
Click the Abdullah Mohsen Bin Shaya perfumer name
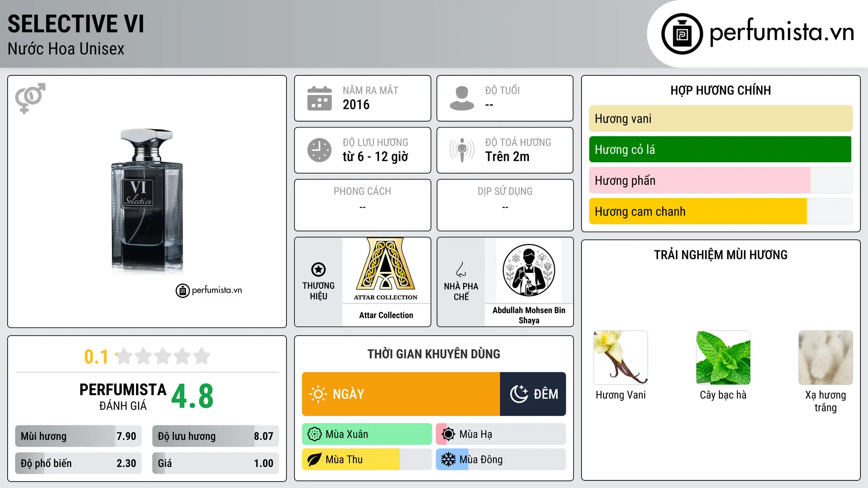click(529, 315)
